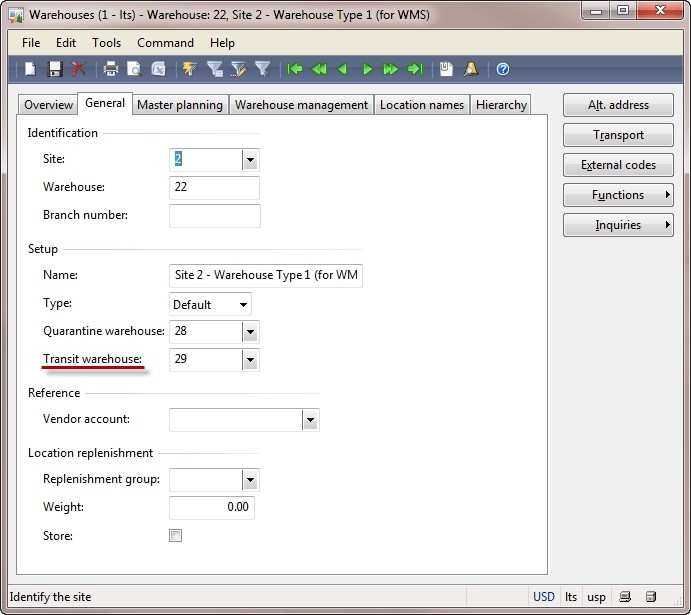Click the Save (floppy disk) icon
691x615 pixels.
pyautogui.click(x=55, y=69)
